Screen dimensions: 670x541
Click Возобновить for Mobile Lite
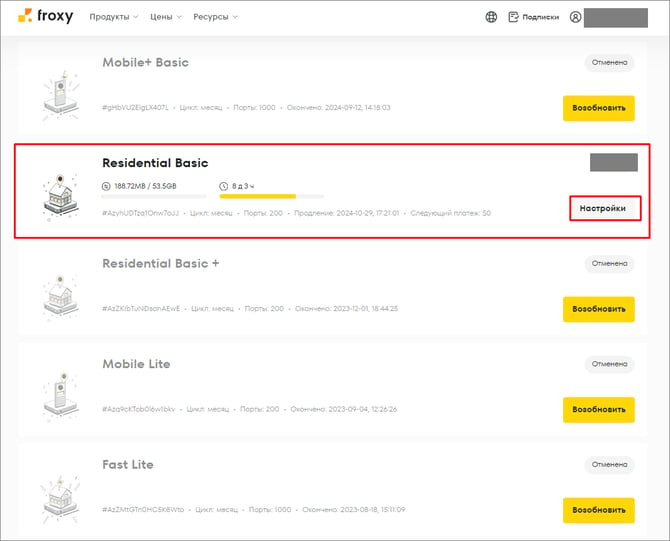click(599, 409)
